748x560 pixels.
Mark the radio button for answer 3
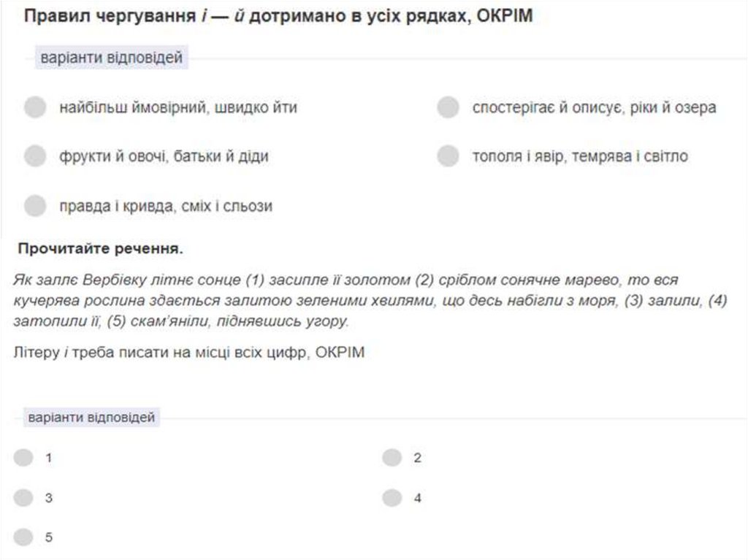point(23,498)
